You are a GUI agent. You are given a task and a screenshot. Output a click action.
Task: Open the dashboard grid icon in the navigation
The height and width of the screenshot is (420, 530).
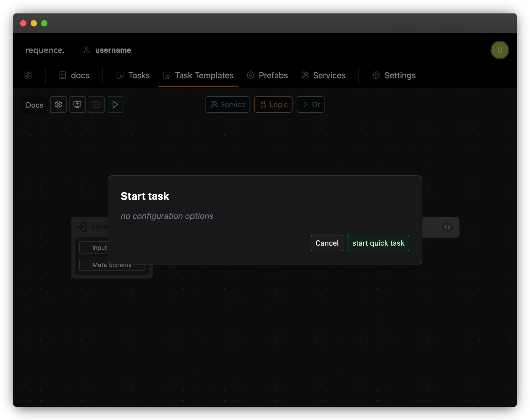pyautogui.click(x=28, y=75)
